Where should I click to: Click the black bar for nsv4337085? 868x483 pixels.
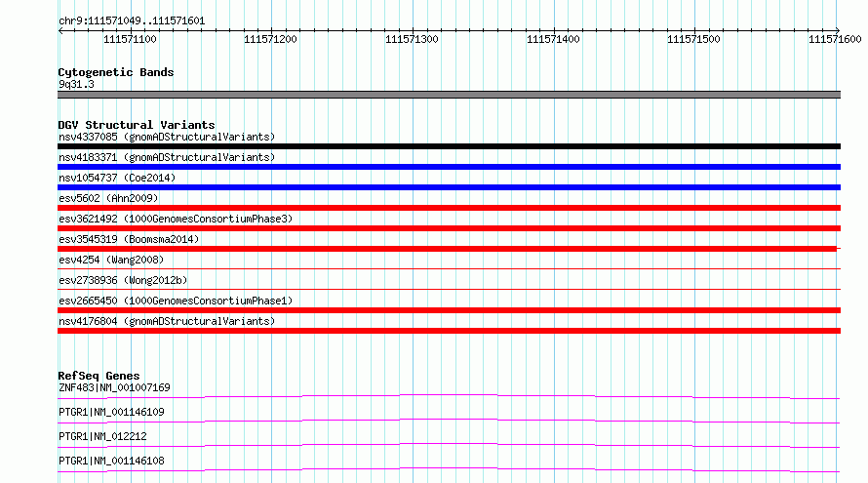click(x=449, y=146)
